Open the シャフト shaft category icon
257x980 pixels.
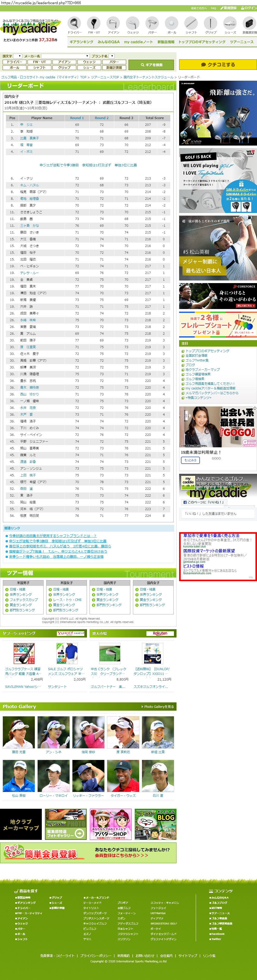coord(191,25)
